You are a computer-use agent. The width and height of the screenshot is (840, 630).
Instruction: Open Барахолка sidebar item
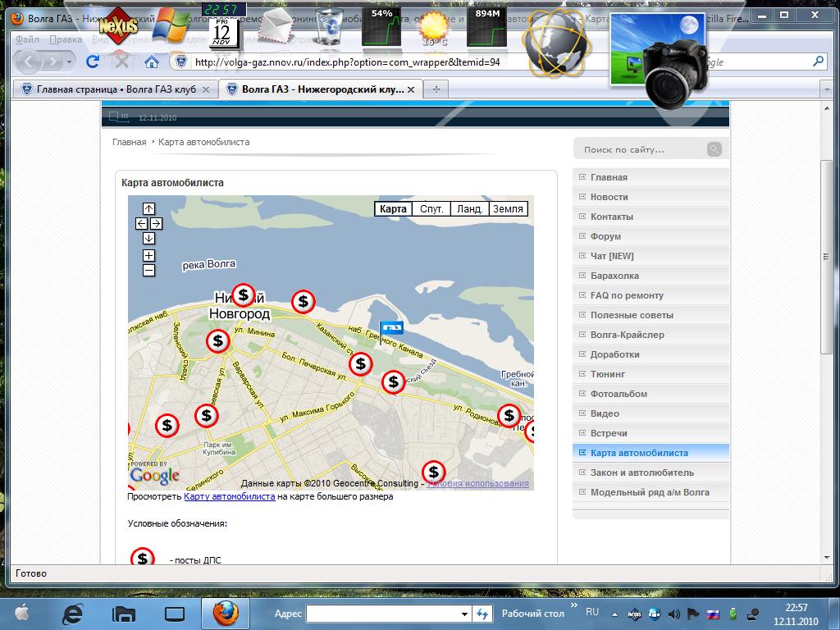[x=651, y=276]
